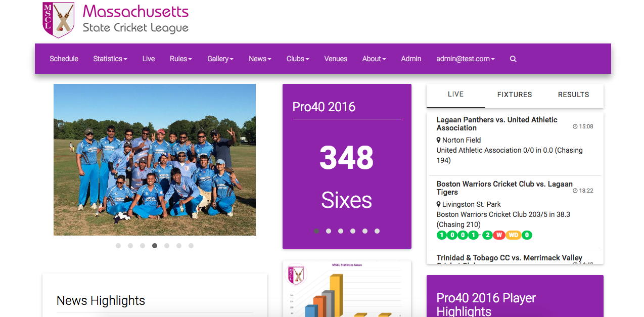Open the Schedule page link
This screenshot has width=644, height=317.
click(x=64, y=59)
